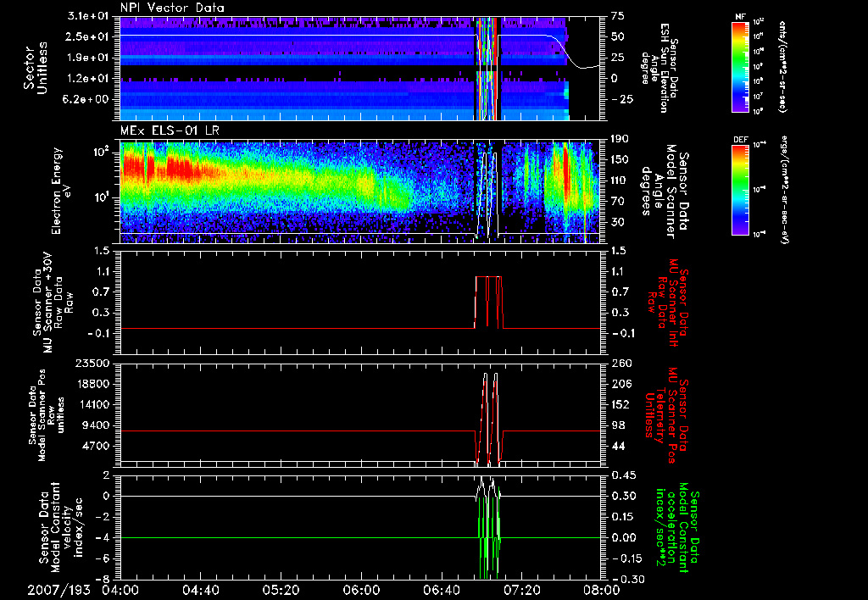This screenshot has height=600, width=868.
Task: Click the 110 scanner angle tick label
Action: point(620,181)
